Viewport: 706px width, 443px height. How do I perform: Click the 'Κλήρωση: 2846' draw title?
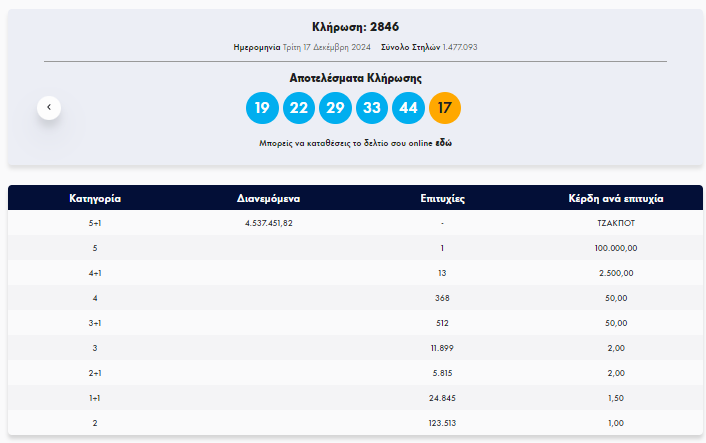355,26
